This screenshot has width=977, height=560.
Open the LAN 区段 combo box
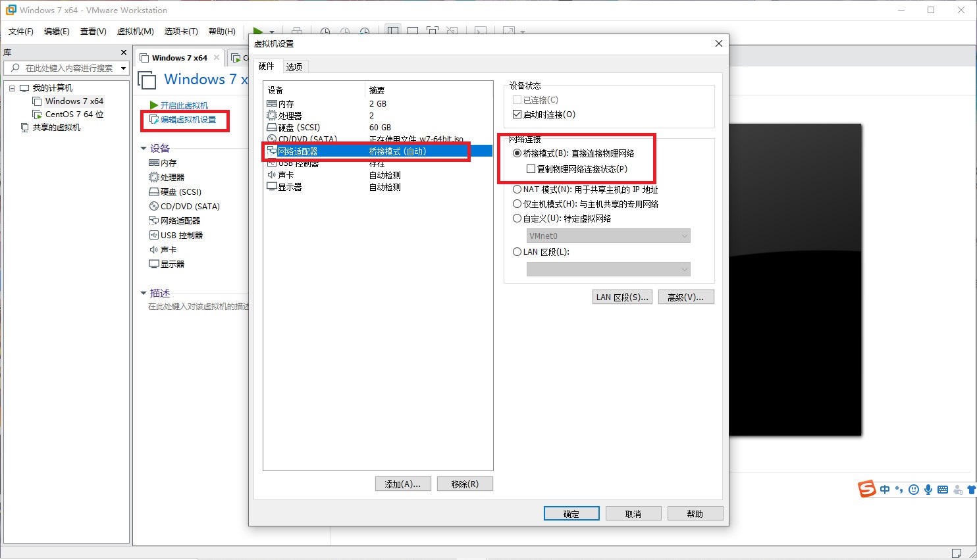click(608, 268)
